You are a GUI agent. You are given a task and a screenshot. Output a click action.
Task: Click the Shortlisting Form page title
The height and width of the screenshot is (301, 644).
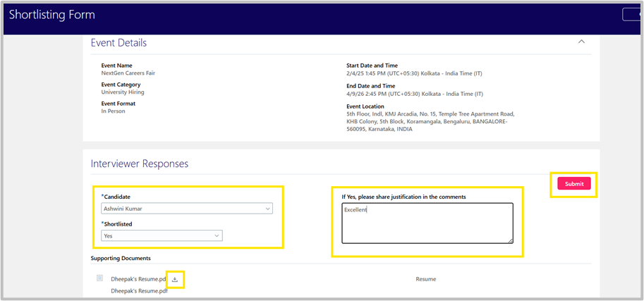pyautogui.click(x=52, y=15)
